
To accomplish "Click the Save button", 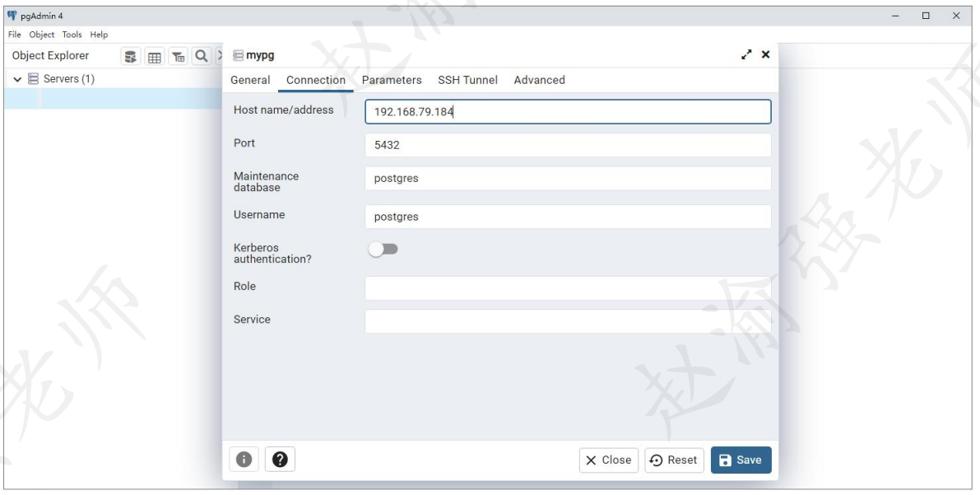I will click(x=741, y=460).
